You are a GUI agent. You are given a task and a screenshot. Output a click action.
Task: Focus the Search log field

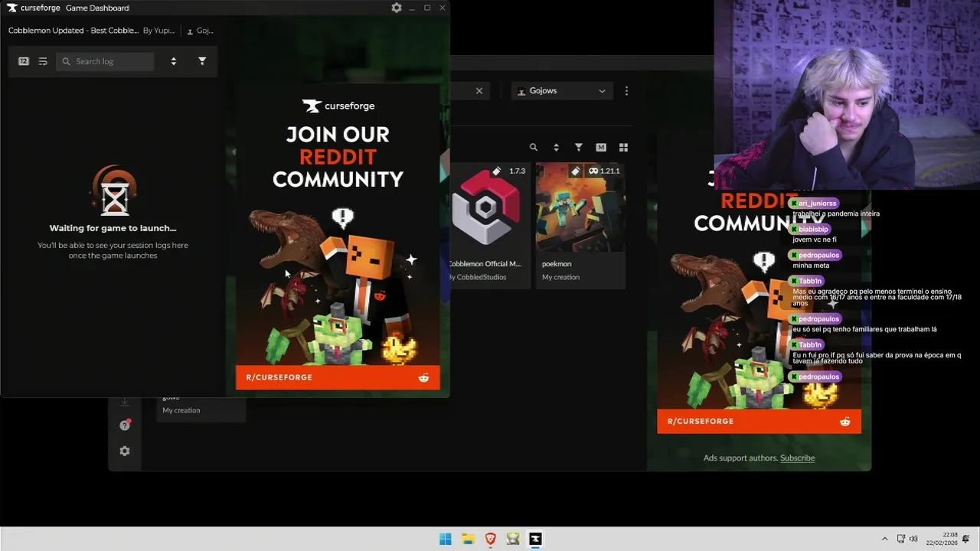tap(105, 61)
